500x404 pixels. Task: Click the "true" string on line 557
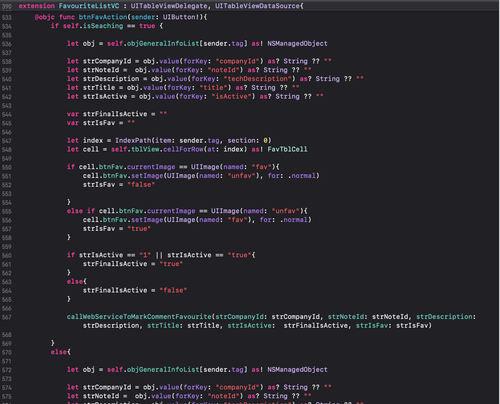pos(139,228)
